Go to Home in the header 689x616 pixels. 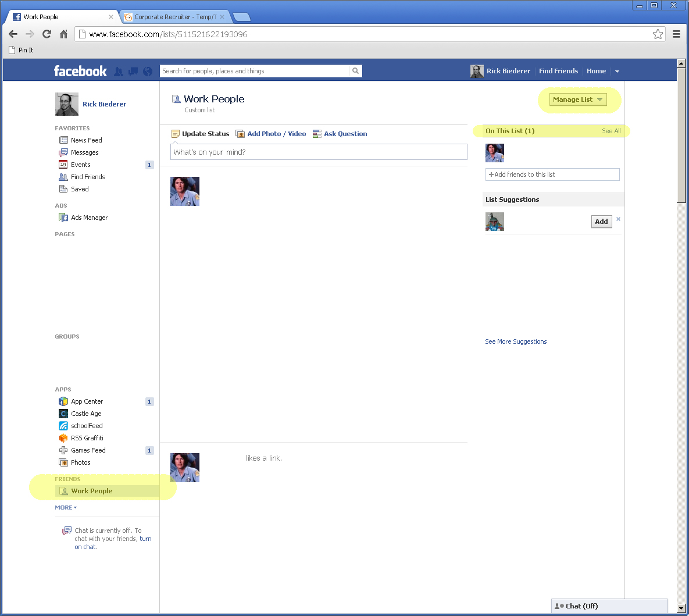point(597,71)
